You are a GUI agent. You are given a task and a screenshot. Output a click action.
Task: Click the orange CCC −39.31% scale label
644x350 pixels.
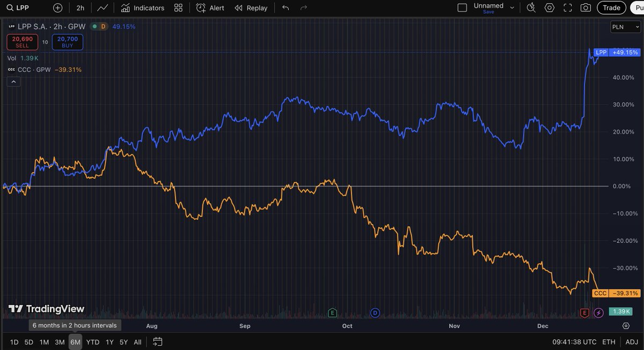point(617,293)
